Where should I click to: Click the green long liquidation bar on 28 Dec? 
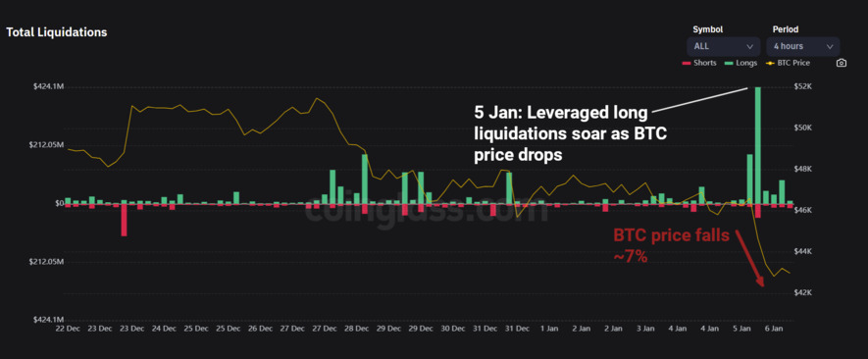click(x=365, y=179)
